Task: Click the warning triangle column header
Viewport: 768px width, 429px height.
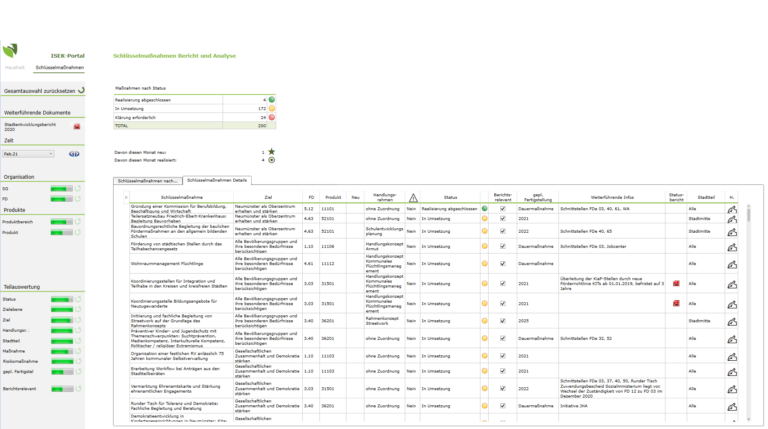Action: pos(413,198)
